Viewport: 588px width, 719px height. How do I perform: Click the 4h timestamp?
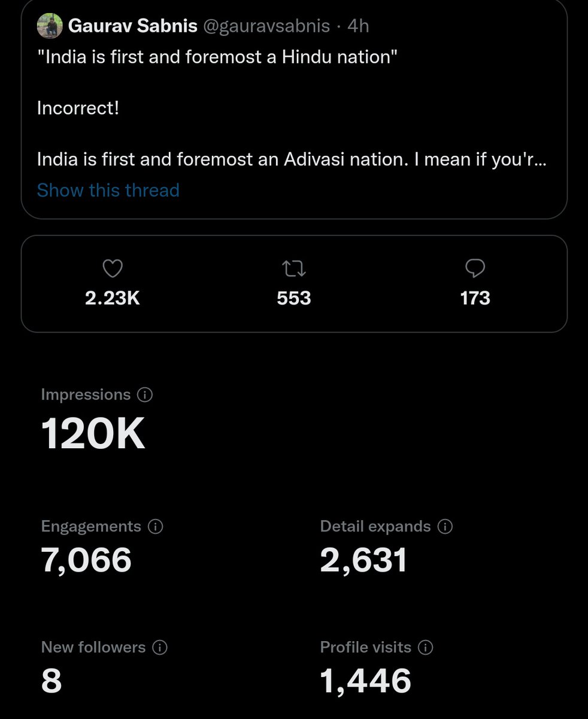click(x=358, y=26)
